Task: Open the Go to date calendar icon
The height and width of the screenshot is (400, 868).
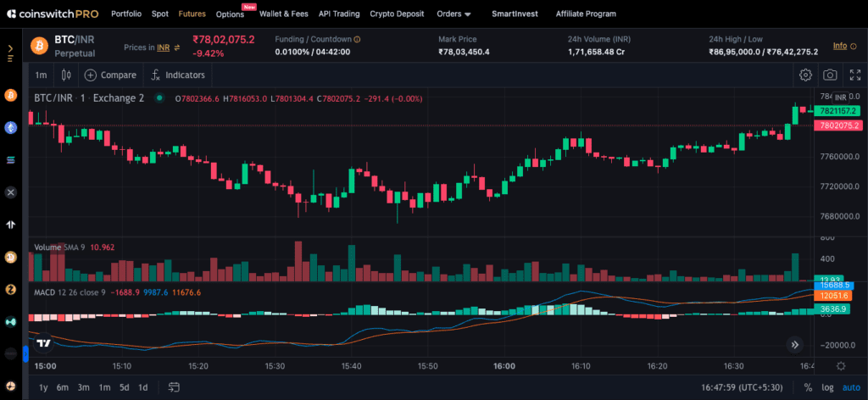Action: coord(174,387)
